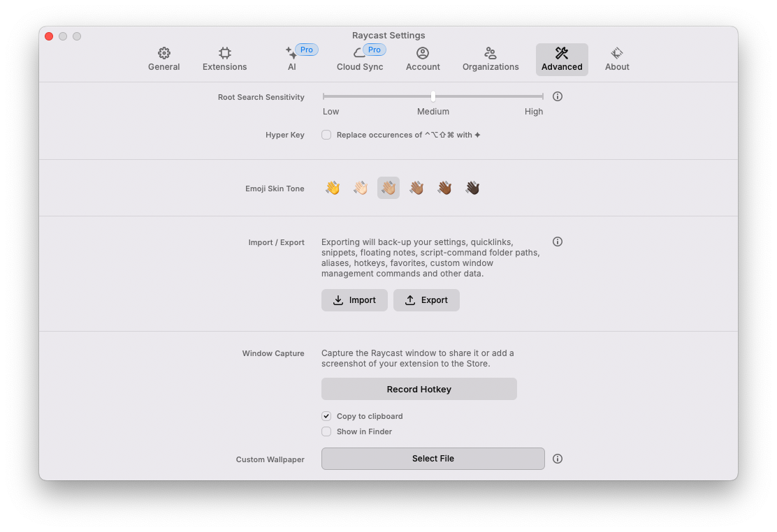
Task: Choose the medium-dark emoji skin tone
Action: point(444,188)
